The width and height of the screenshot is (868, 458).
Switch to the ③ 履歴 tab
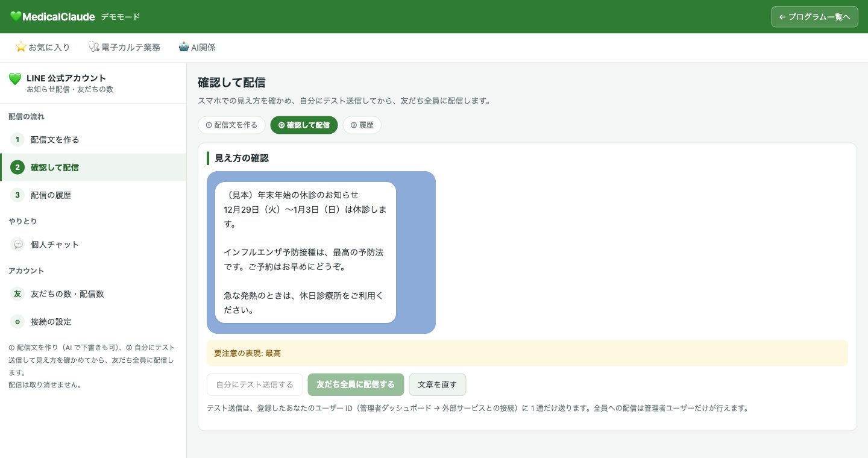pyautogui.click(x=362, y=125)
